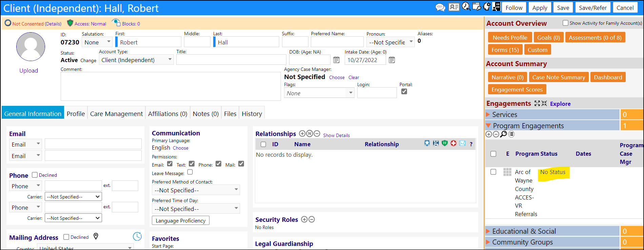The width and height of the screenshot is (644, 250).
Task: Click the ID card icon in header
Action: coord(454,7)
